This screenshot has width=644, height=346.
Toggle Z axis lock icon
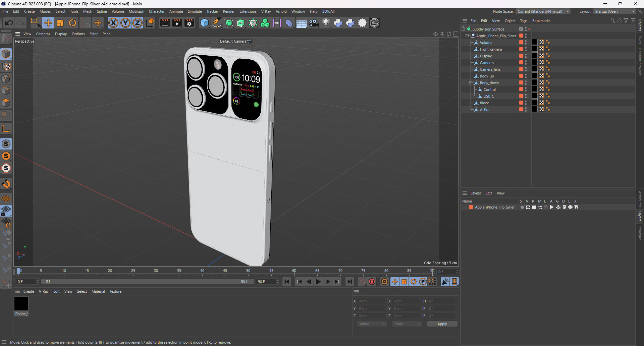click(x=138, y=23)
